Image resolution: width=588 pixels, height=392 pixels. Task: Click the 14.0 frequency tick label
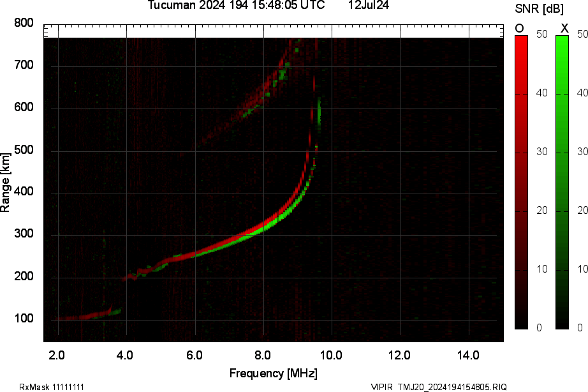coord(469,355)
